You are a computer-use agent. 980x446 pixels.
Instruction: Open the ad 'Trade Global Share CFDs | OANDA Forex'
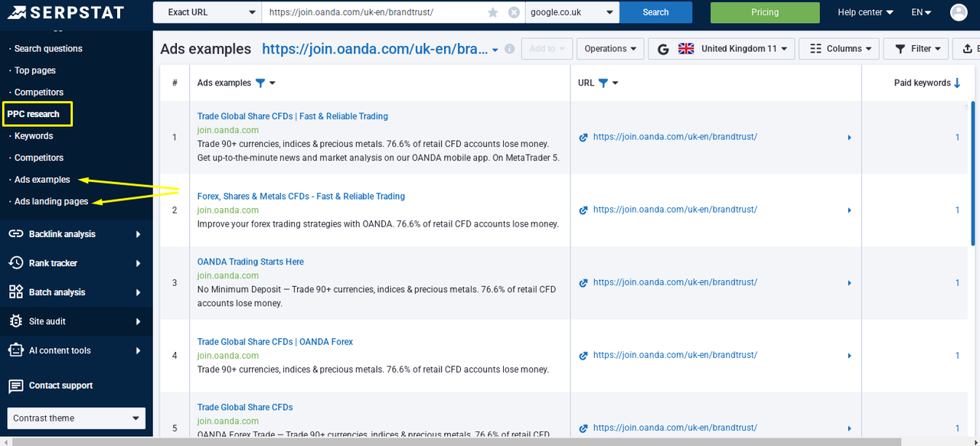(x=275, y=342)
